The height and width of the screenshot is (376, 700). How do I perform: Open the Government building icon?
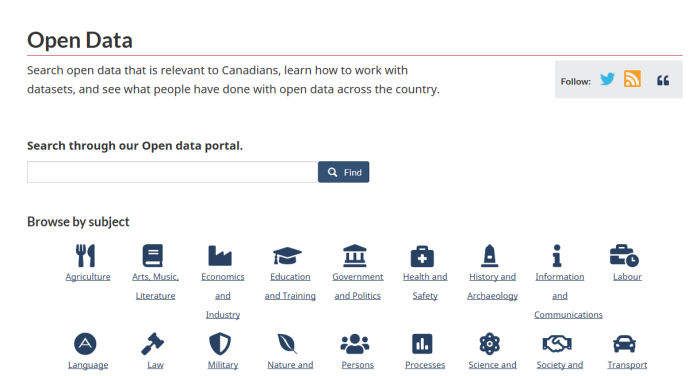point(355,255)
